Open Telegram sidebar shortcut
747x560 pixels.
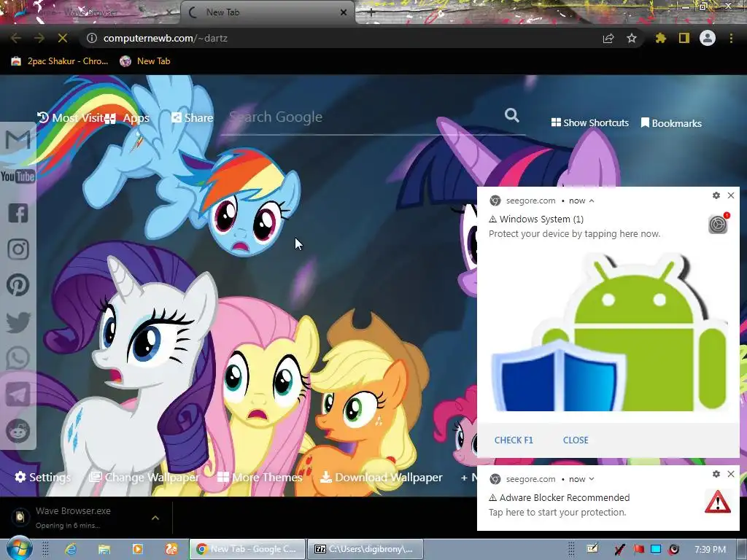tap(18, 394)
